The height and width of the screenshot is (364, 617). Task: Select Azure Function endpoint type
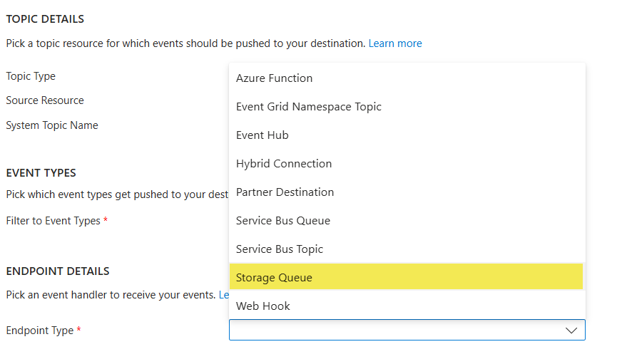tap(407, 78)
